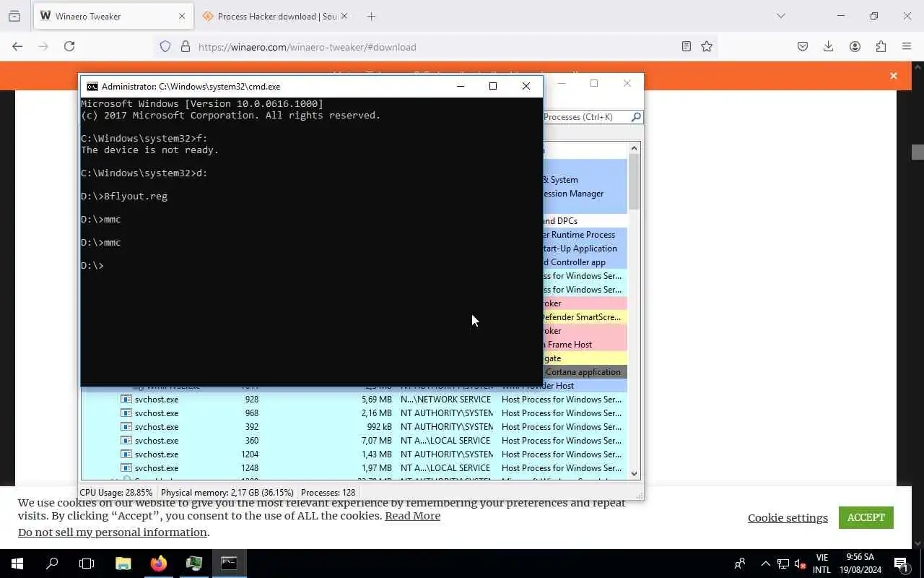924x578 pixels.
Task: Open the Firefox tab overview icon
Action: point(14,16)
